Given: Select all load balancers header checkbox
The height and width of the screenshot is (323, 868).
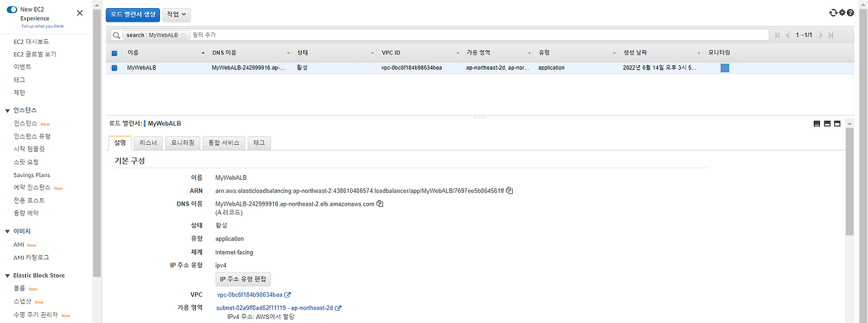Looking at the screenshot, I should click(x=115, y=53).
